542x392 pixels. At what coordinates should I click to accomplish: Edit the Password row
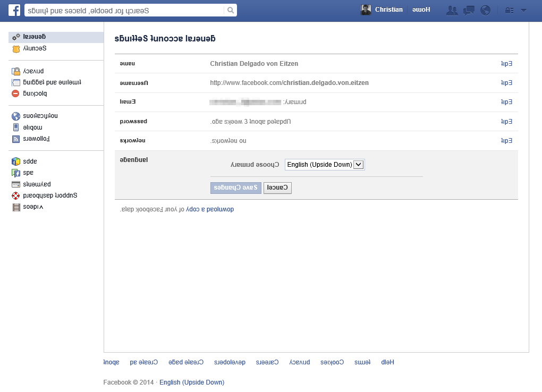point(506,121)
